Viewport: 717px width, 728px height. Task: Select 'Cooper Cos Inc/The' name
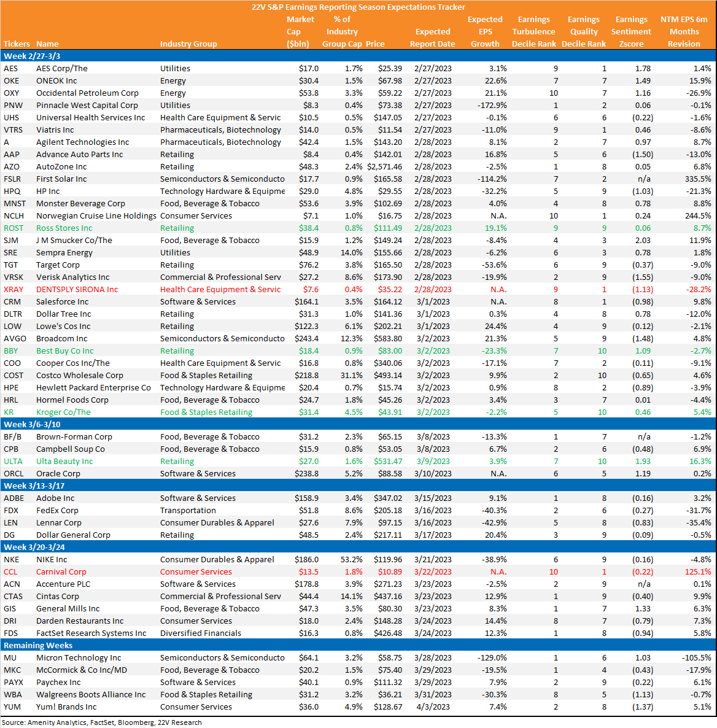click(73, 363)
